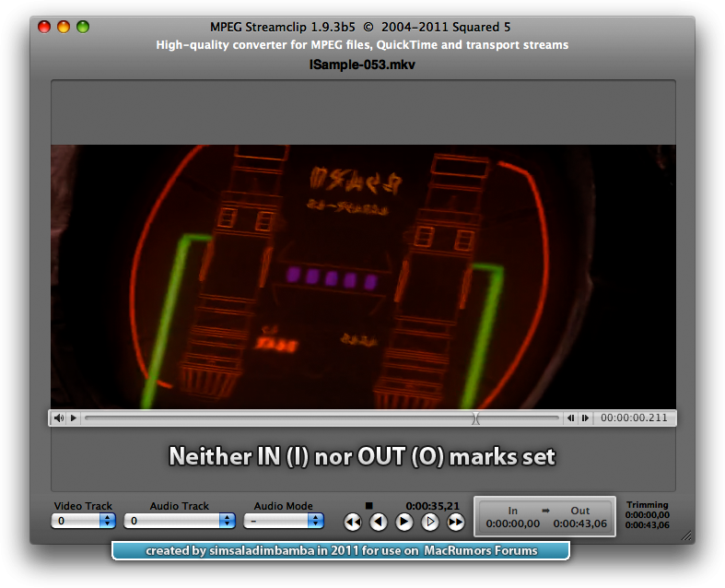Click the fast forward button
Image resolution: width=725 pixels, height=588 pixels.
click(x=455, y=523)
